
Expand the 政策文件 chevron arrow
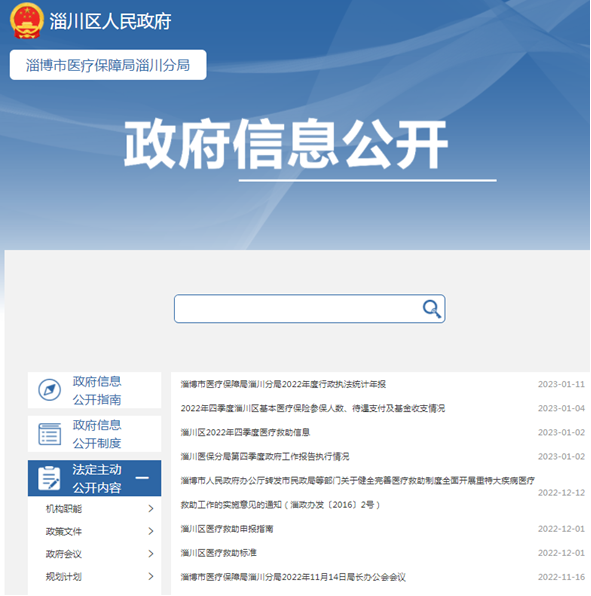[151, 531]
